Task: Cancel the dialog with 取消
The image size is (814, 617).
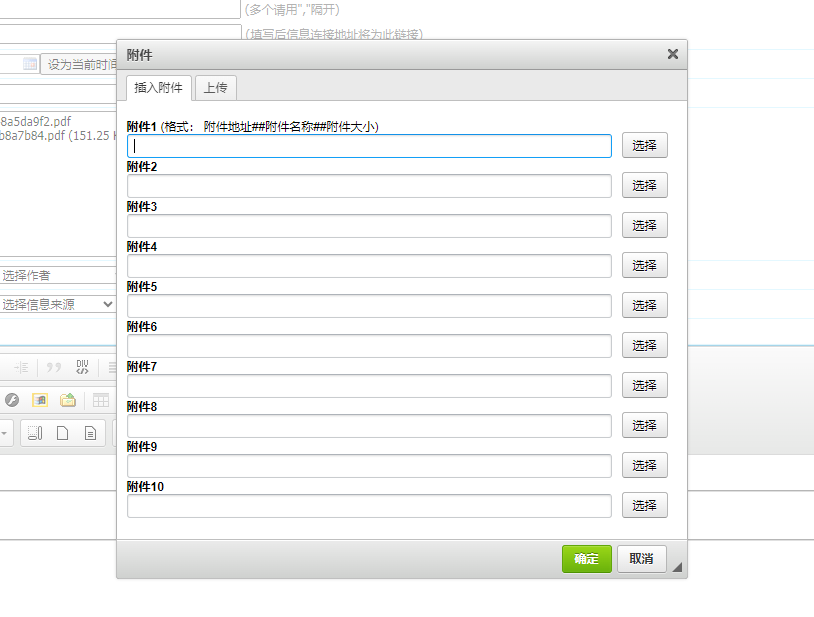Action: (x=642, y=559)
